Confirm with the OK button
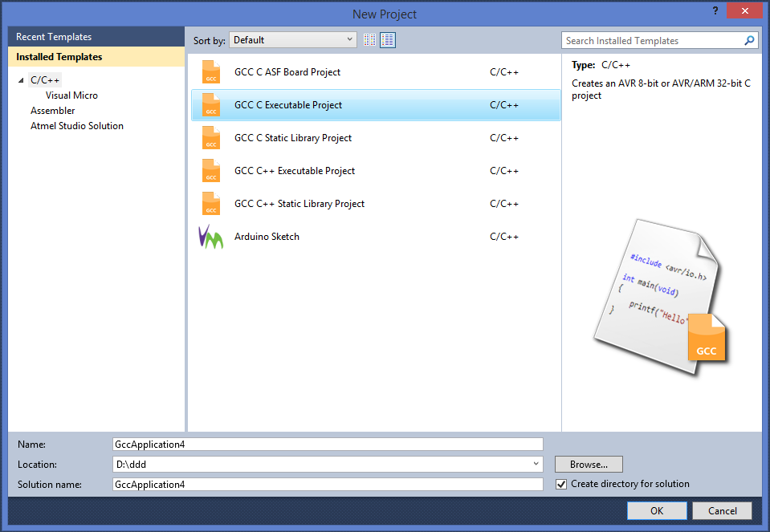 (657, 511)
